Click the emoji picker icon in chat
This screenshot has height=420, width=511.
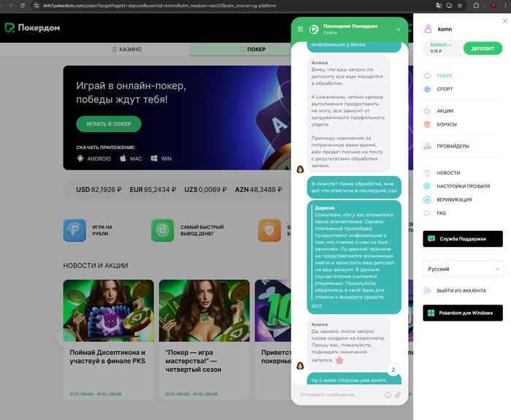(388, 395)
